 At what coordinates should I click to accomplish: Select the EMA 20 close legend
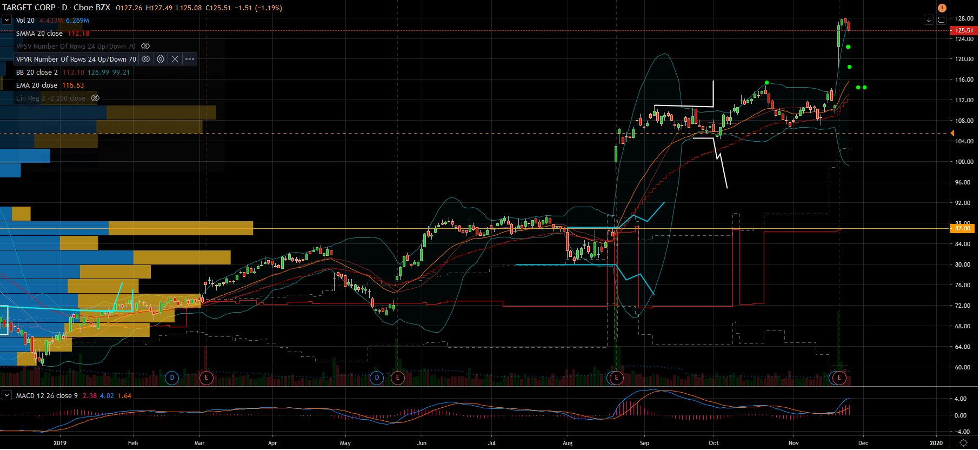click(x=37, y=85)
